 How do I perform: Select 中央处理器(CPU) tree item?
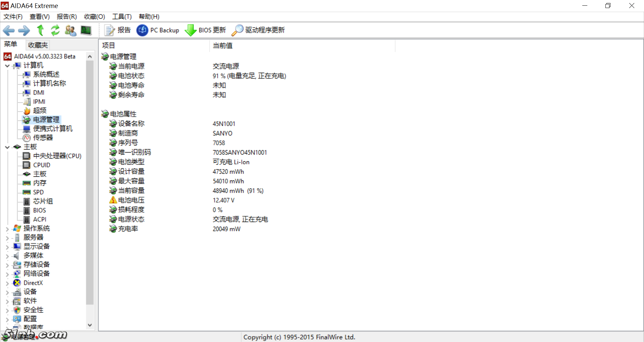(57, 156)
